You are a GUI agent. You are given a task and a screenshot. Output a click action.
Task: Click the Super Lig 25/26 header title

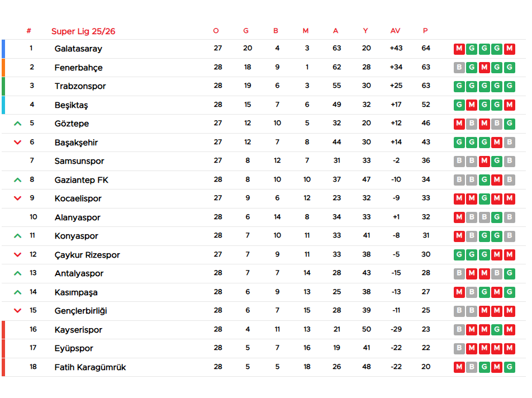click(83, 31)
